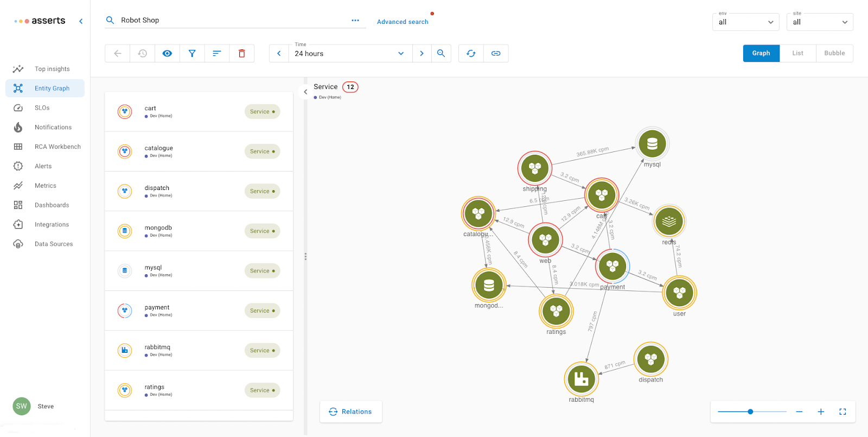868x437 pixels.
Task: Click the refresh sync icon
Action: click(x=471, y=53)
